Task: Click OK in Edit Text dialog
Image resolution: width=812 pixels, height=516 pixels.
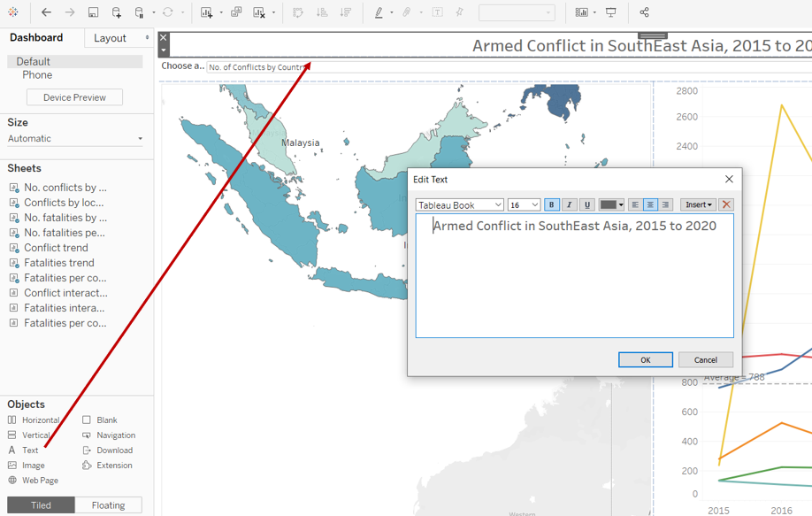Action: tap(645, 359)
